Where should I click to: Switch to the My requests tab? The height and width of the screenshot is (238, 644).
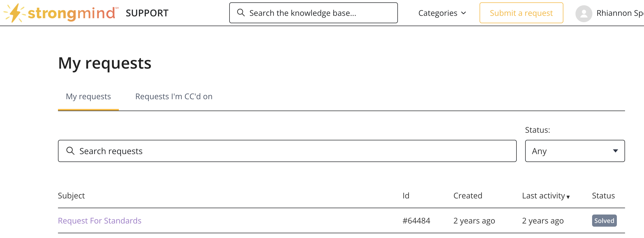pos(88,97)
